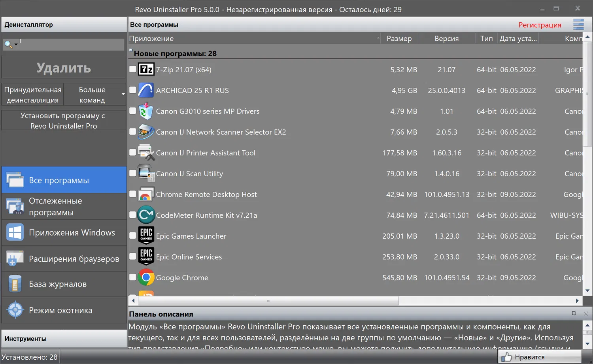The image size is (593, 364).
Task: Click the Canon IJ Network Scanner Selector icon
Action: point(146,132)
